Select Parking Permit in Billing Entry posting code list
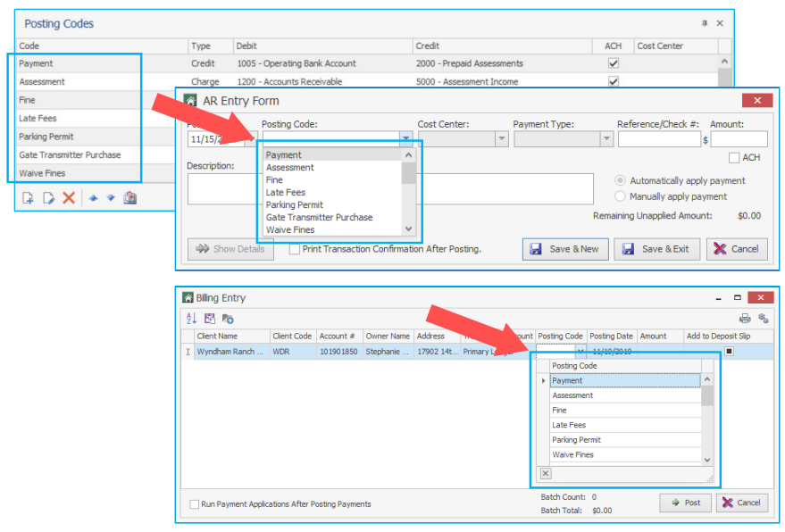 pos(576,440)
